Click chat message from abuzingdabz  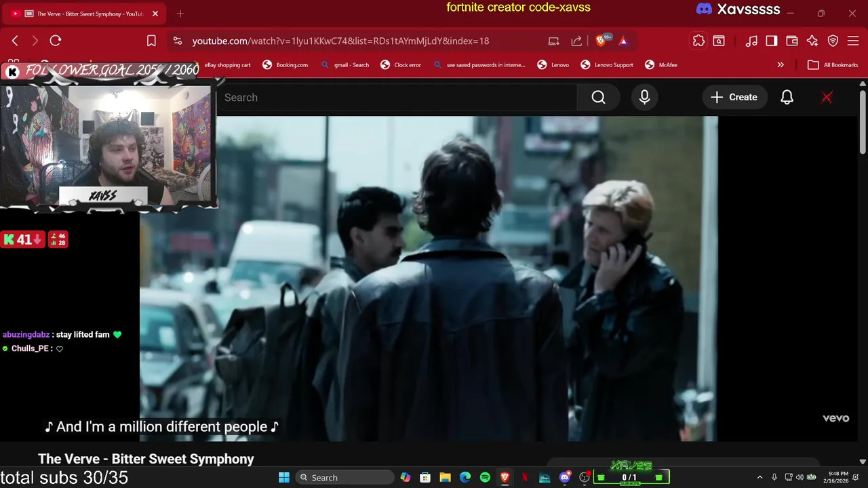coord(62,335)
